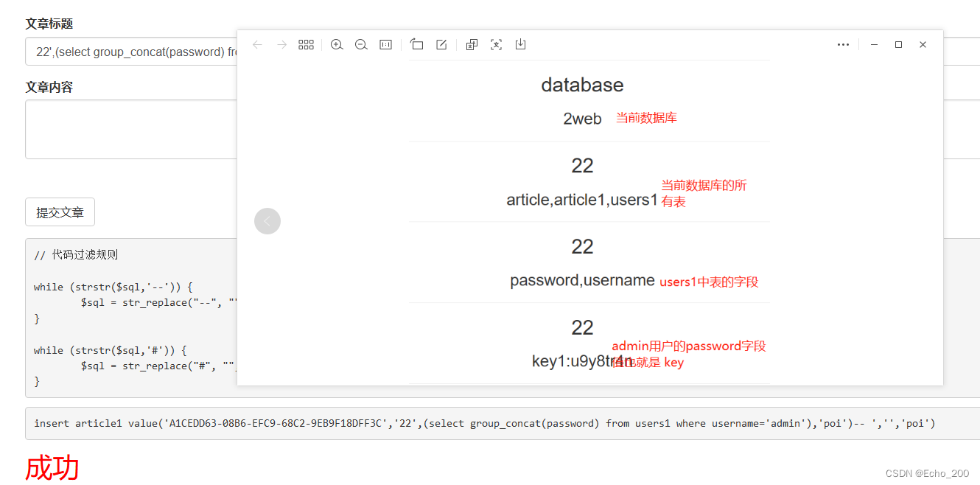Screen dimensions: 980x485
Task: Switch to the thumbnail gallery grid view
Action: click(306, 44)
